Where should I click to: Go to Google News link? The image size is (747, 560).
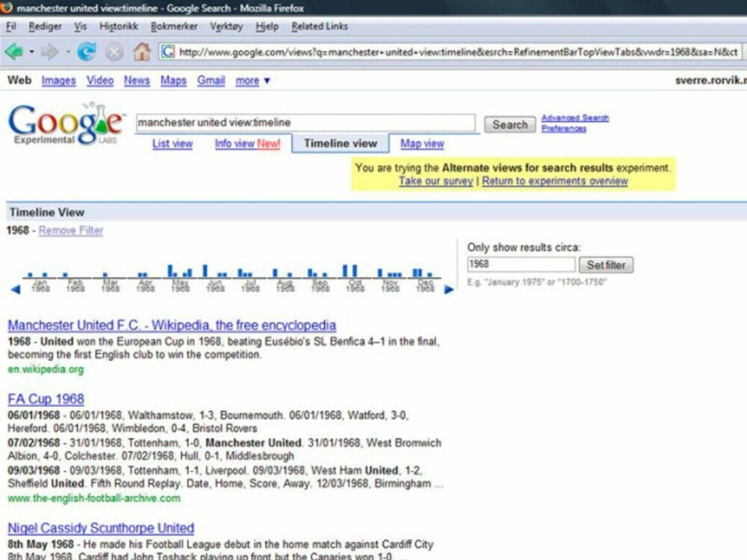(137, 81)
